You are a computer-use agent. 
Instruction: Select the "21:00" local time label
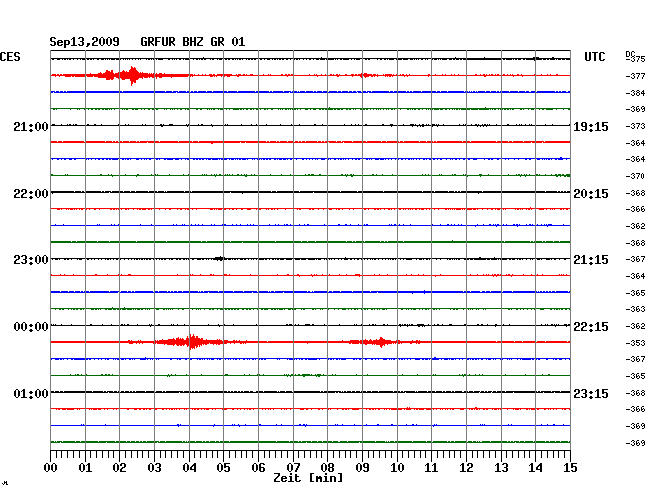(31, 126)
